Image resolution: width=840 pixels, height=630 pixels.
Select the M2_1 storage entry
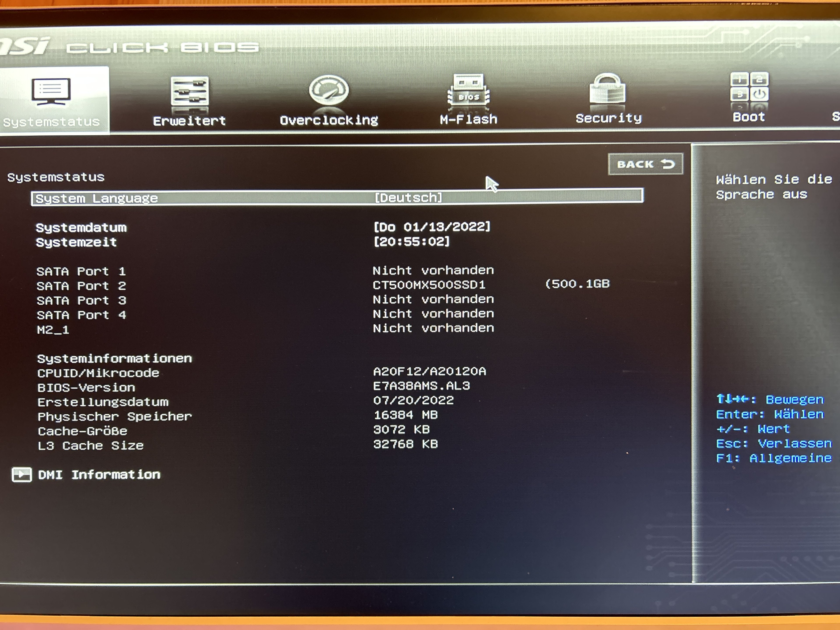[x=53, y=329]
